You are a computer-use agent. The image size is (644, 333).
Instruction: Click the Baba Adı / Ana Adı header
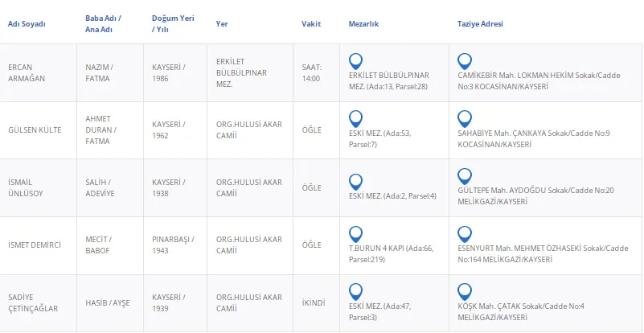pyautogui.click(x=103, y=24)
